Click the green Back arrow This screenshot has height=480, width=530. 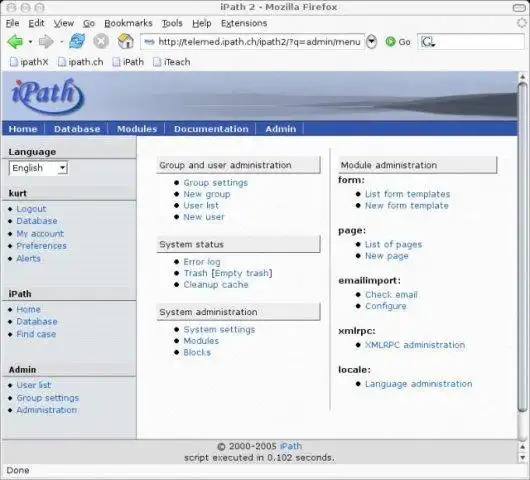(x=15, y=42)
